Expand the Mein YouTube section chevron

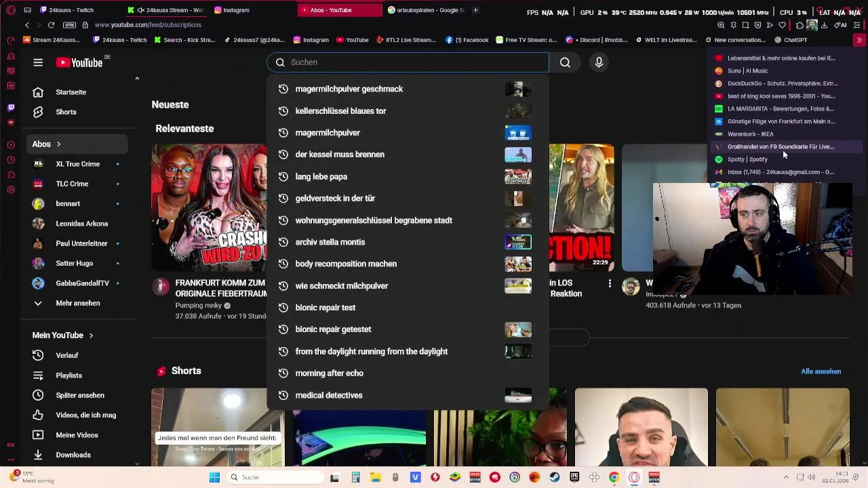pyautogui.click(x=91, y=335)
